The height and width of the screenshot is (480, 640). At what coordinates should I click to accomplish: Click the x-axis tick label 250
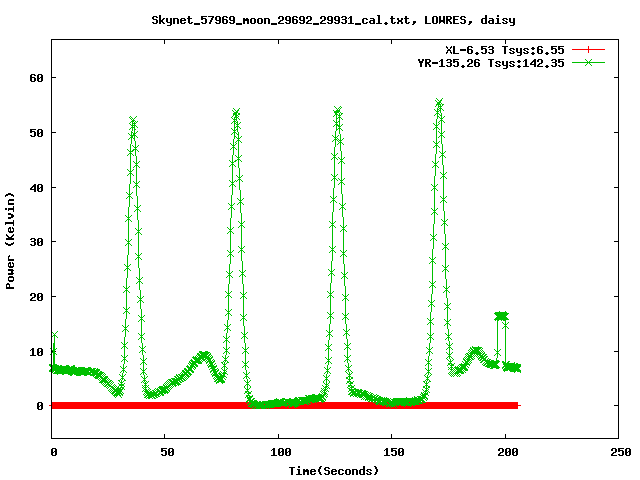[x=620, y=452]
